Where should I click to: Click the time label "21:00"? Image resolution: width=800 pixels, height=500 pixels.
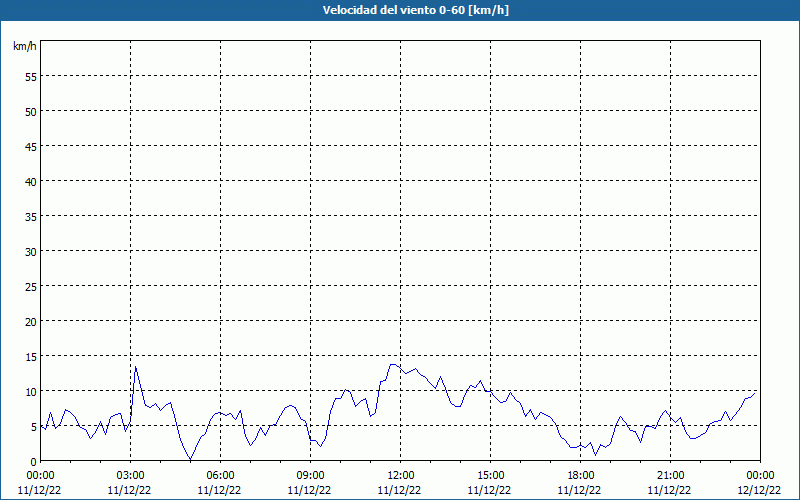click(x=670, y=476)
